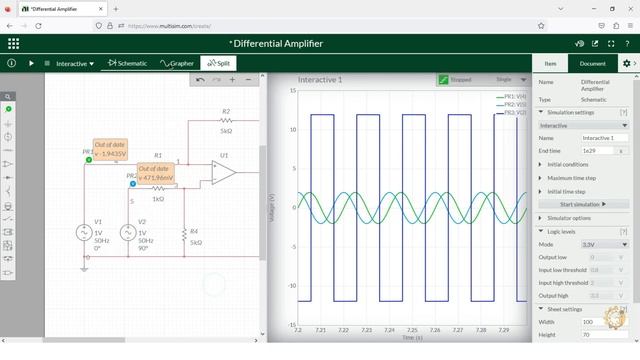Zoom out of the schematic
640x360 pixels.
[248, 80]
